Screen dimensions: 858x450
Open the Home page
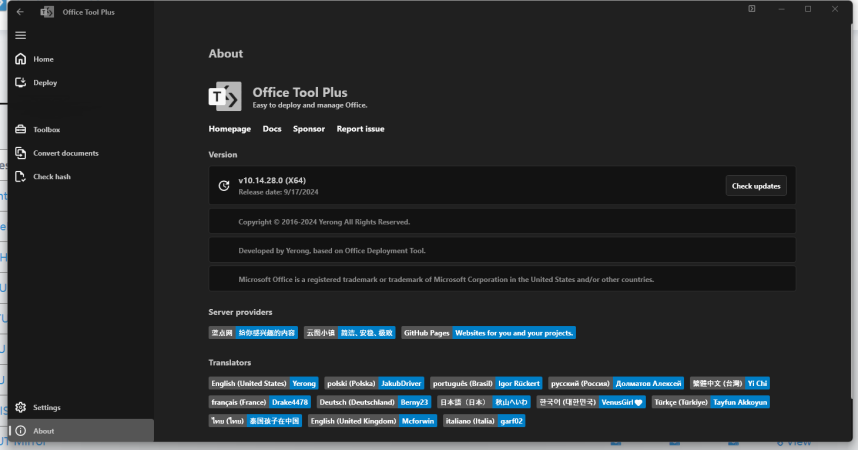point(81,59)
